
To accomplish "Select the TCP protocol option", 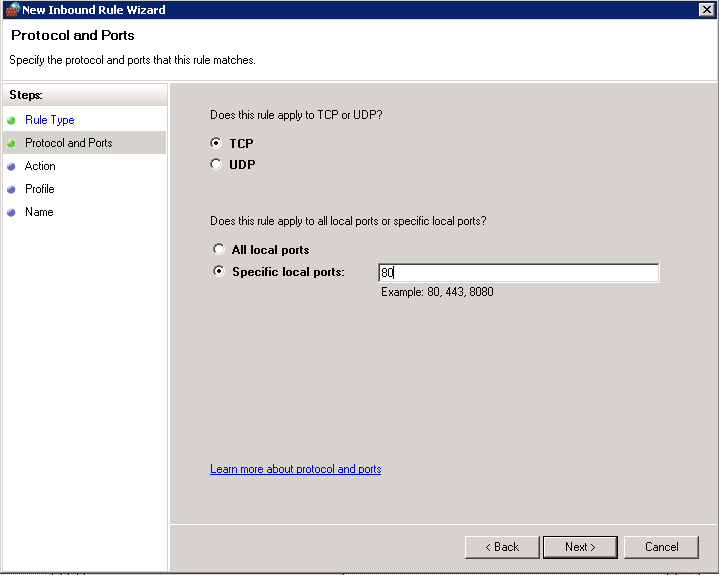I will point(217,143).
